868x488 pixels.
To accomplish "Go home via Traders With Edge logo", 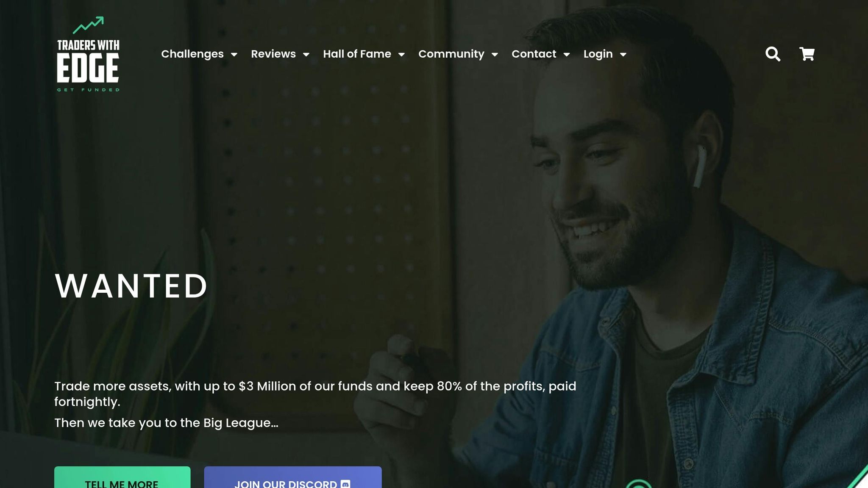I will 88,54.
